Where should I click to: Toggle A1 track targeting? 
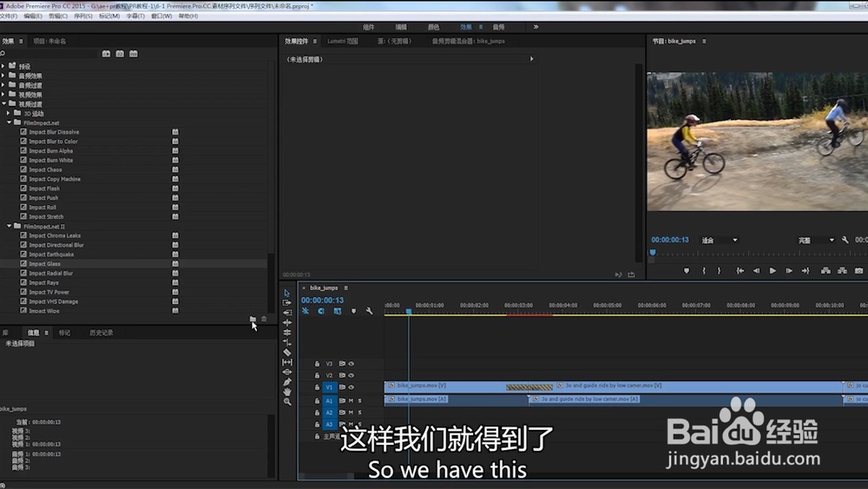(x=329, y=400)
